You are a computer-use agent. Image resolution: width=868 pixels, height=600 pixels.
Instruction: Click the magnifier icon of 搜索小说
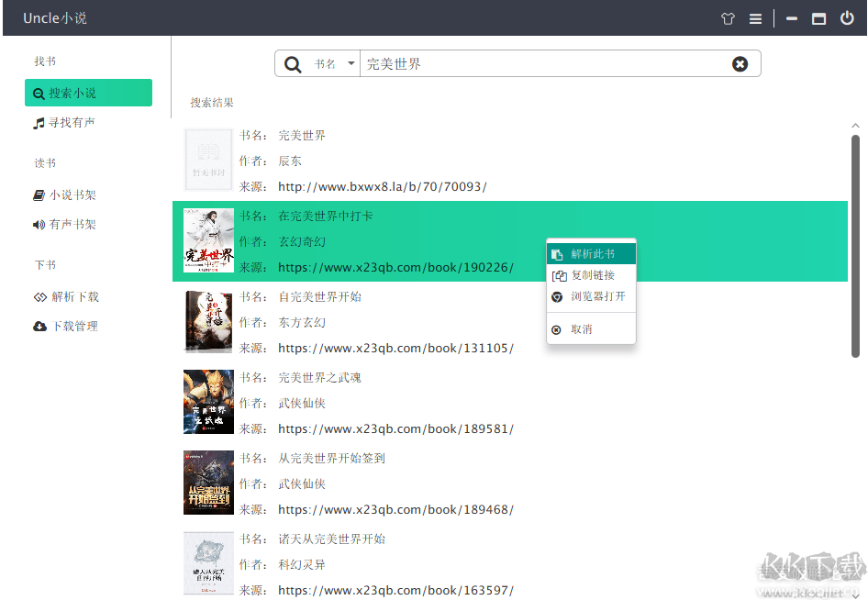pyautogui.click(x=39, y=94)
